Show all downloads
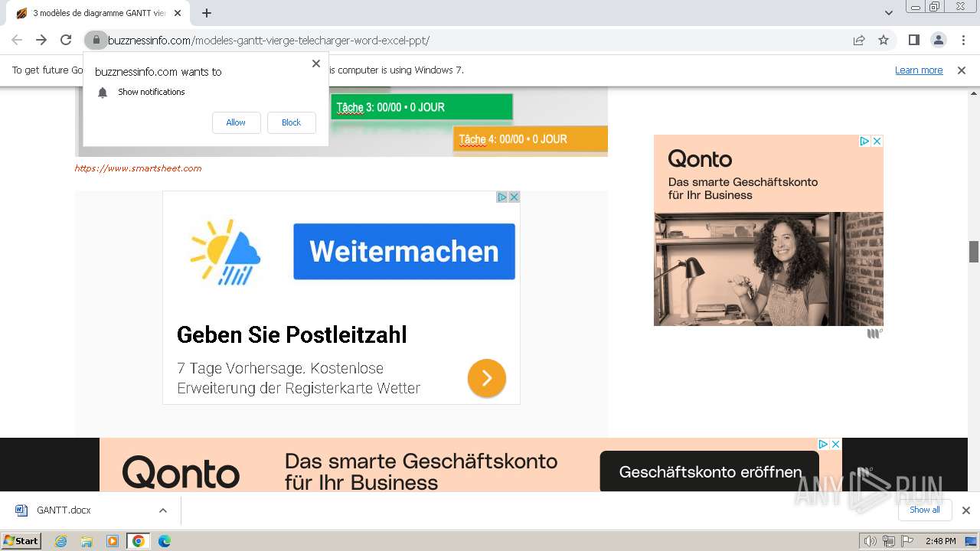The width and height of the screenshot is (980, 551). [925, 510]
